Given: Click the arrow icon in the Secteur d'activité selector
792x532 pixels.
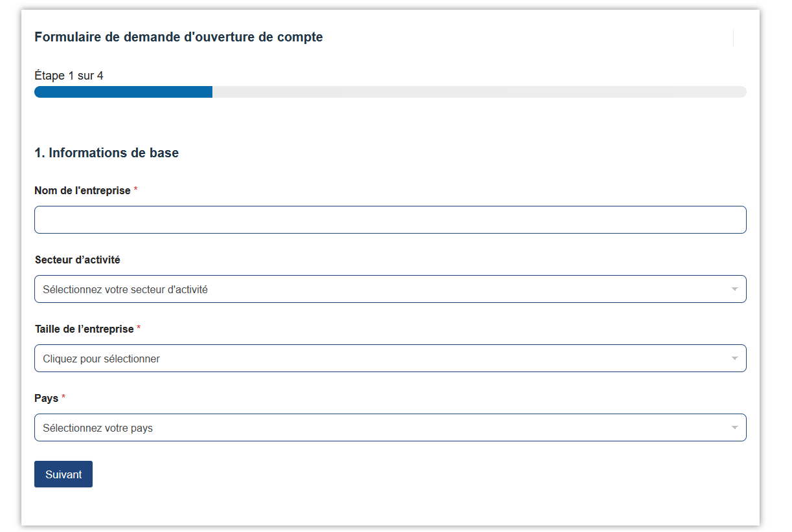Looking at the screenshot, I should tap(734, 289).
